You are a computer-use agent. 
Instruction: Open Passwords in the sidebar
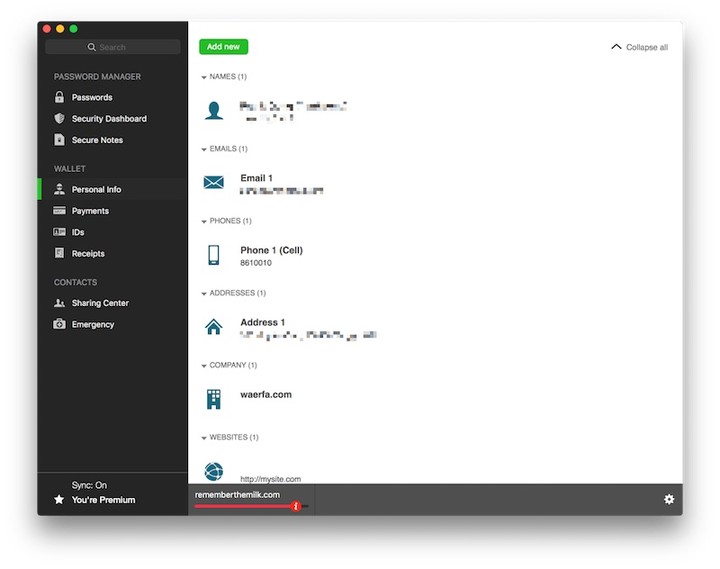91,97
